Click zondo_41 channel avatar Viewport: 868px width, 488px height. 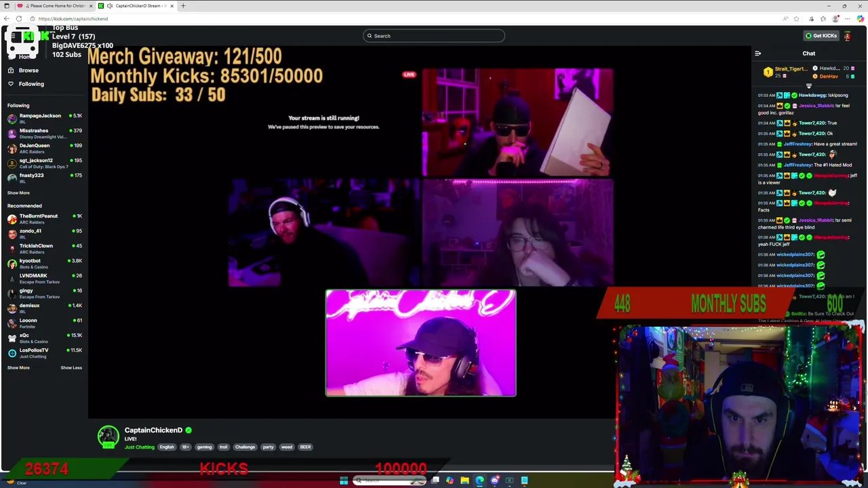click(x=12, y=234)
